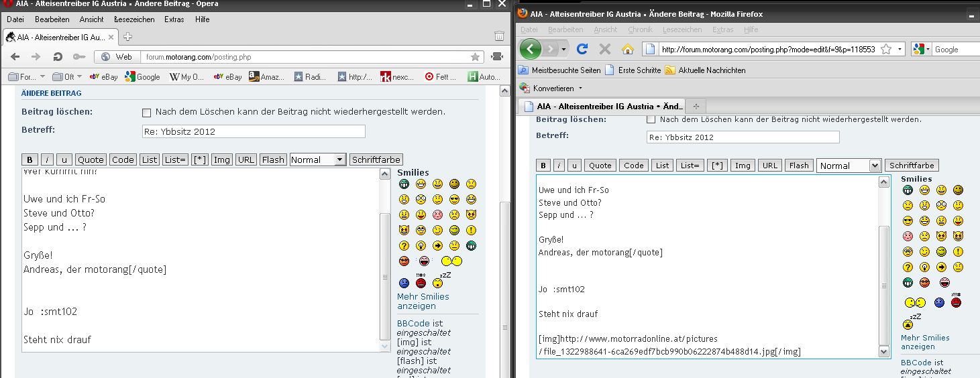The width and height of the screenshot is (980, 378).
Task: Click the URL button in Opera
Action: [246, 160]
